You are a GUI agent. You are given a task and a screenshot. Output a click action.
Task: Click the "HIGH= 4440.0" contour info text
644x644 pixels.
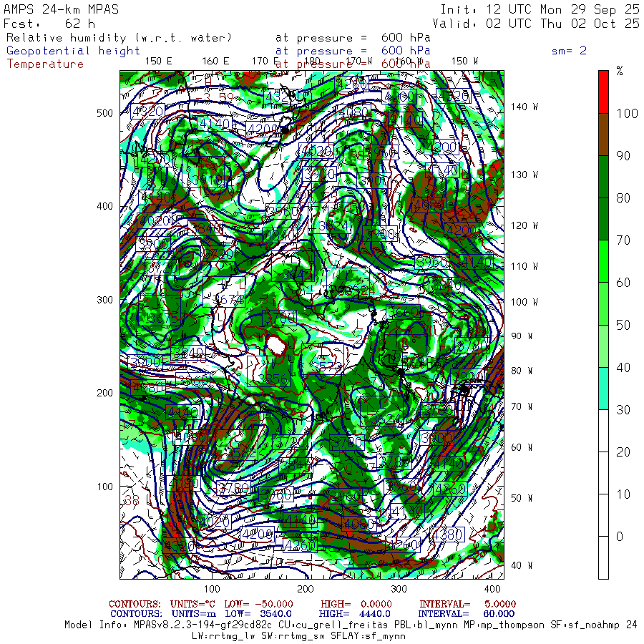click(x=355, y=613)
